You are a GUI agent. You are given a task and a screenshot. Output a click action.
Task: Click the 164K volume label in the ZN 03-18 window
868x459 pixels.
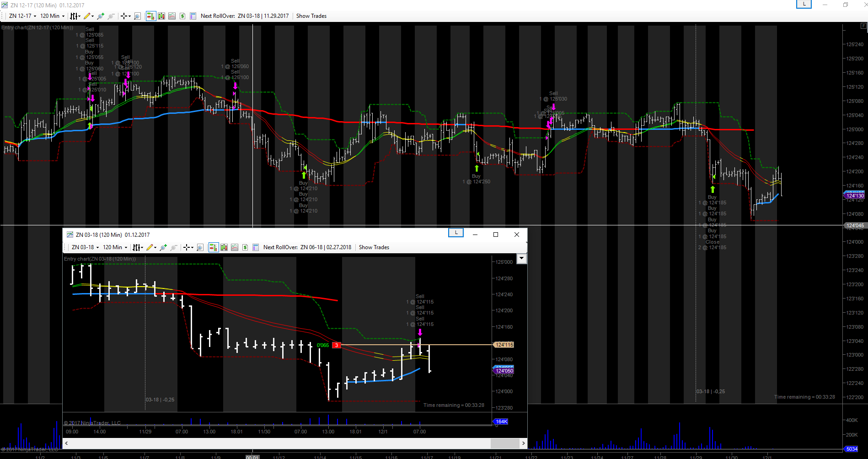pos(501,422)
